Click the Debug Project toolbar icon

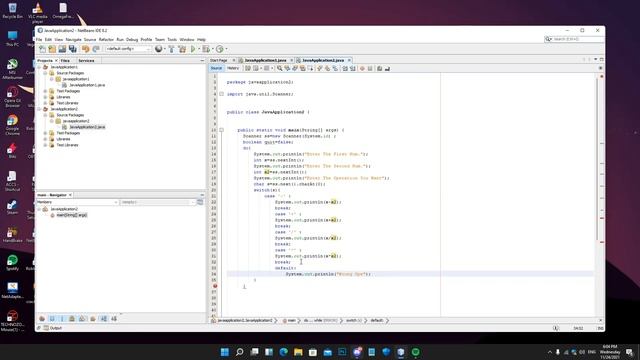[206, 49]
